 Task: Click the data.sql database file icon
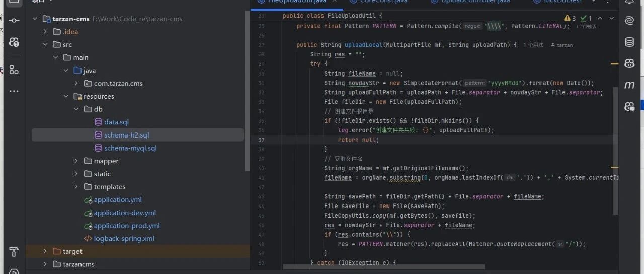click(x=98, y=122)
